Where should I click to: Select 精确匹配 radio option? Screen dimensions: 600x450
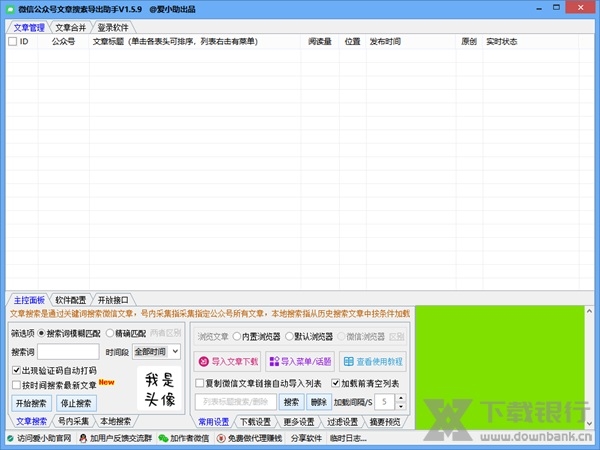tap(110, 333)
